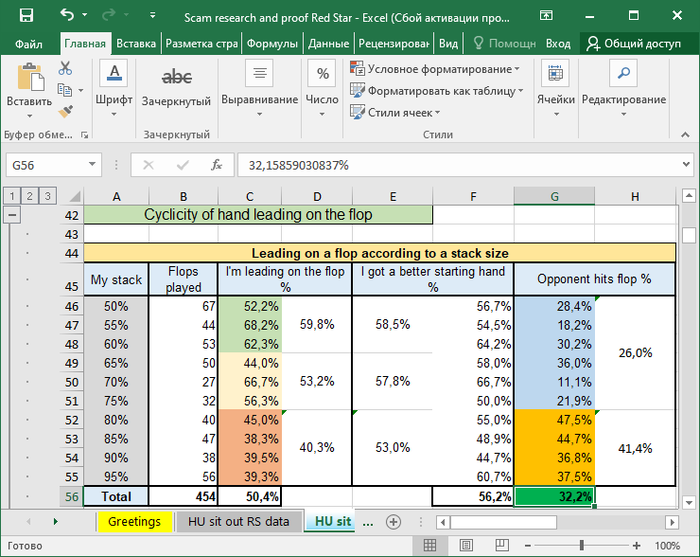Save the workbook with the floppy icon
Viewport: 700px width, 557px height.
(x=26, y=16)
